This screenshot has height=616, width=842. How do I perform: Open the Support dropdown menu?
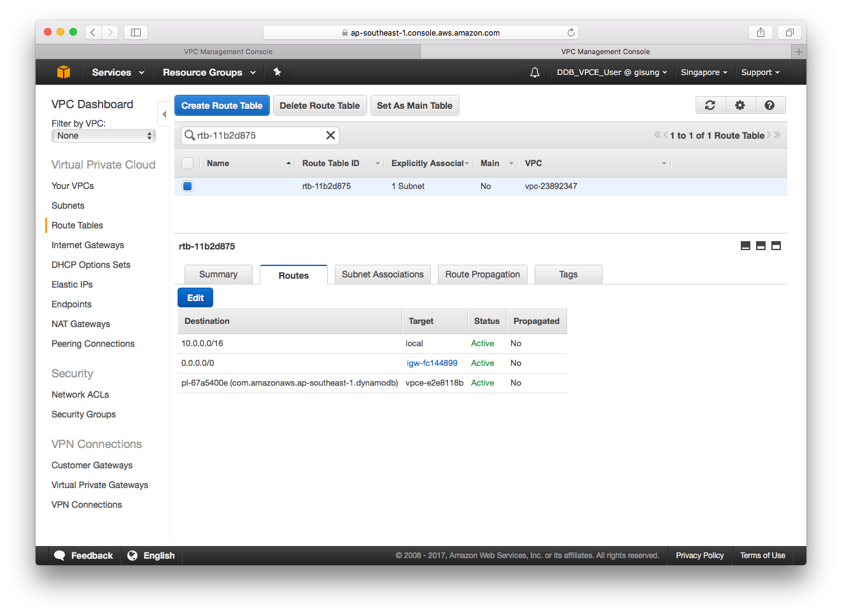point(761,73)
